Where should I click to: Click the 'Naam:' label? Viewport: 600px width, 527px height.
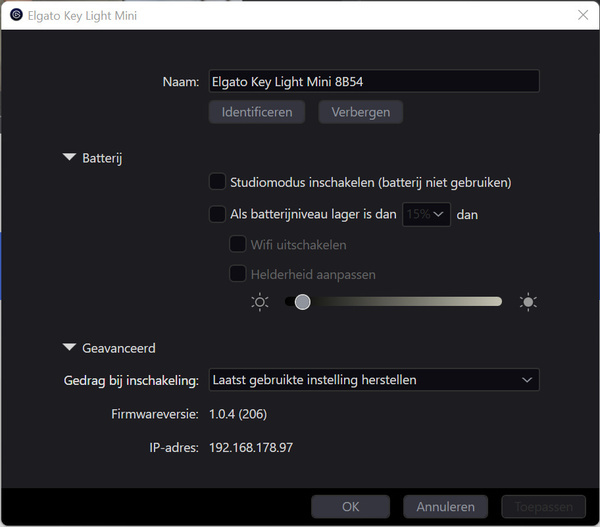click(x=181, y=82)
